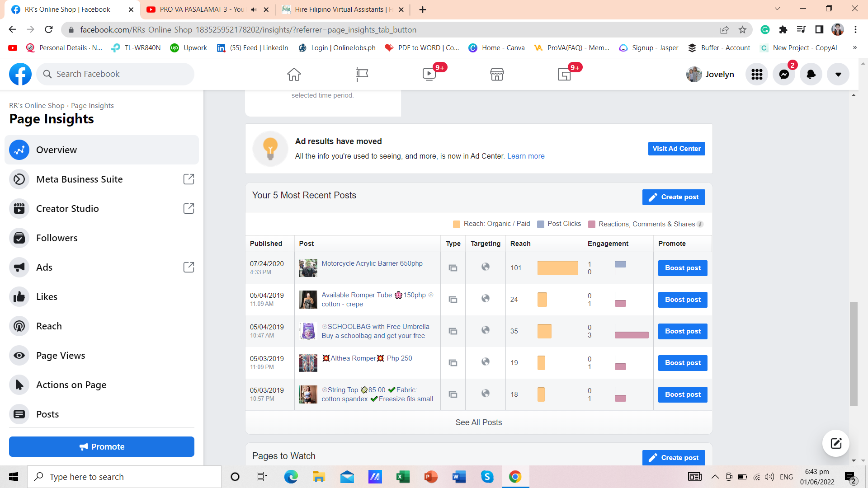Image resolution: width=868 pixels, height=488 pixels.
Task: Open the notifications bell icon
Action: tap(811, 75)
